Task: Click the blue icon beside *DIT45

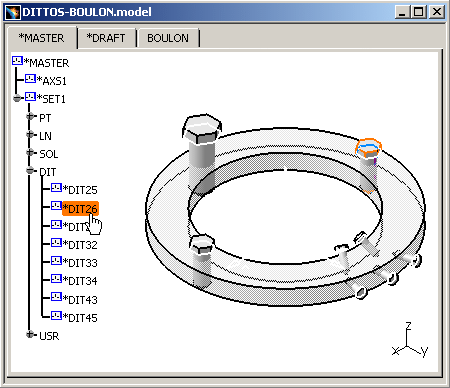Action: click(x=56, y=315)
